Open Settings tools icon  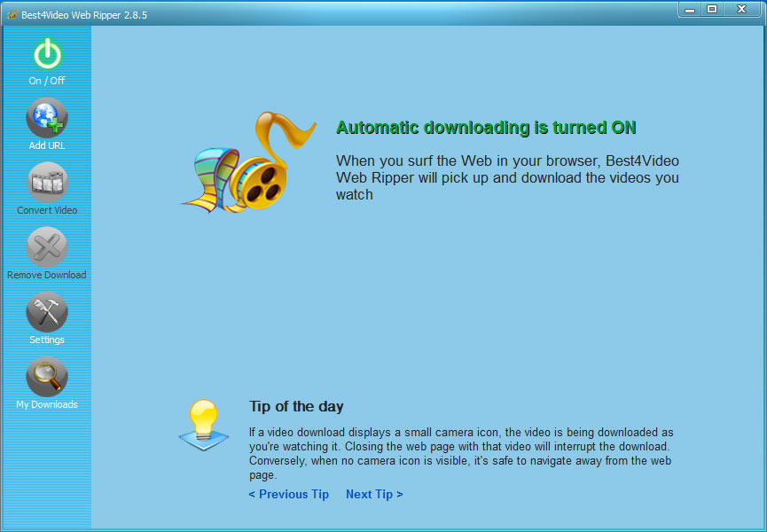point(47,311)
